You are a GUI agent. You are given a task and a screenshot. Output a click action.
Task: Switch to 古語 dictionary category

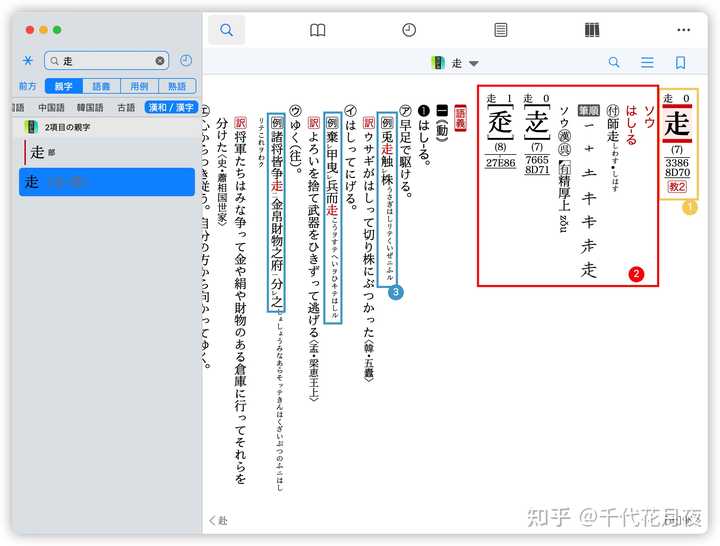tap(126, 107)
